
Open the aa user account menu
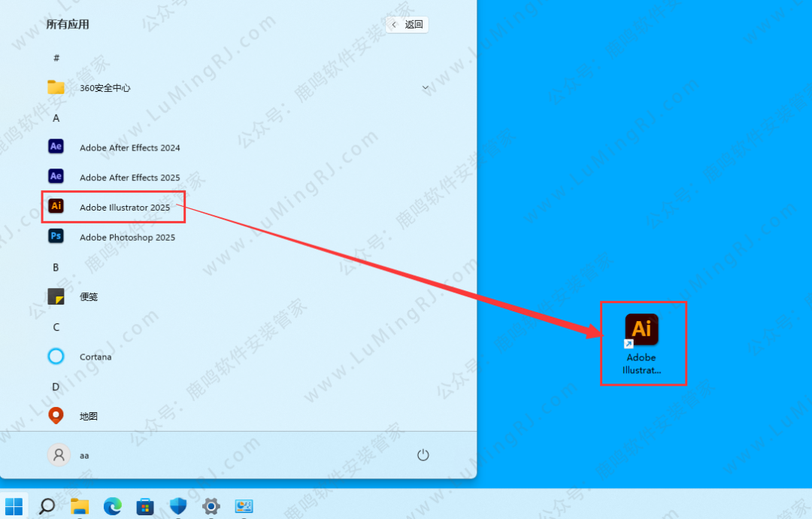pyautogui.click(x=69, y=455)
